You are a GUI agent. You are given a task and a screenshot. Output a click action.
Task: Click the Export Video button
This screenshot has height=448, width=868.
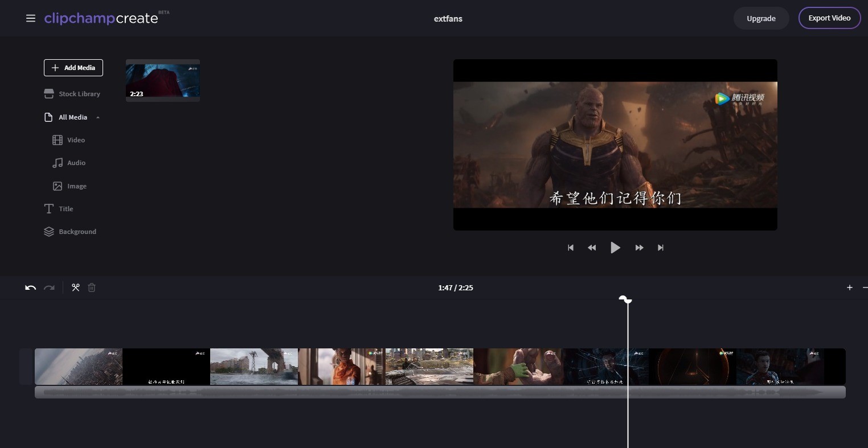pyautogui.click(x=829, y=18)
